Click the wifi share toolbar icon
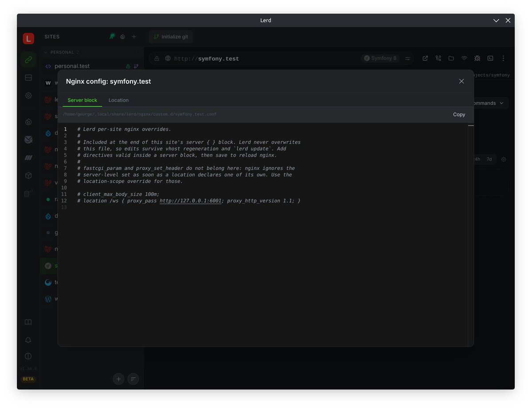This screenshot has width=532, height=410. pyautogui.click(x=464, y=58)
